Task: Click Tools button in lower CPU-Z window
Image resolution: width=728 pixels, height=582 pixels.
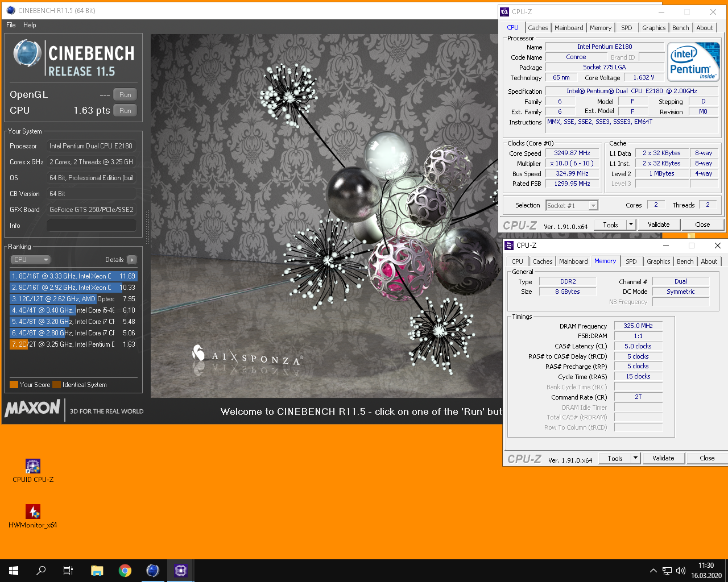Action: click(x=615, y=459)
